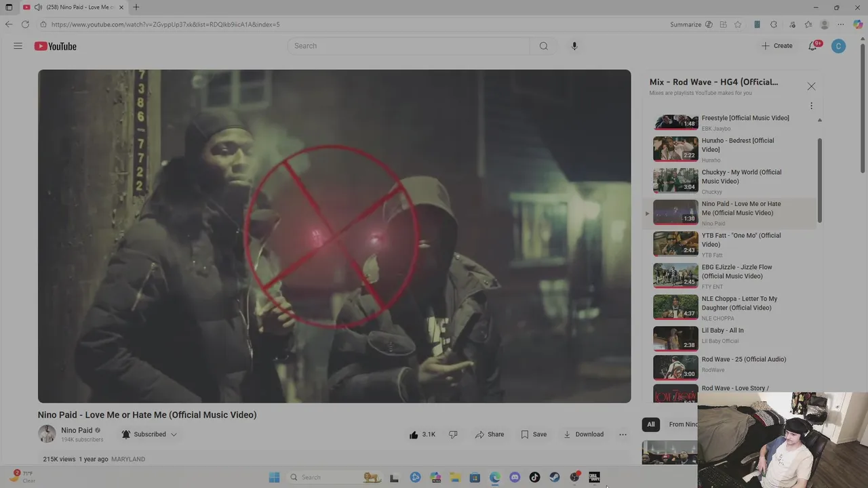Share the Nino Paid video

(490, 434)
